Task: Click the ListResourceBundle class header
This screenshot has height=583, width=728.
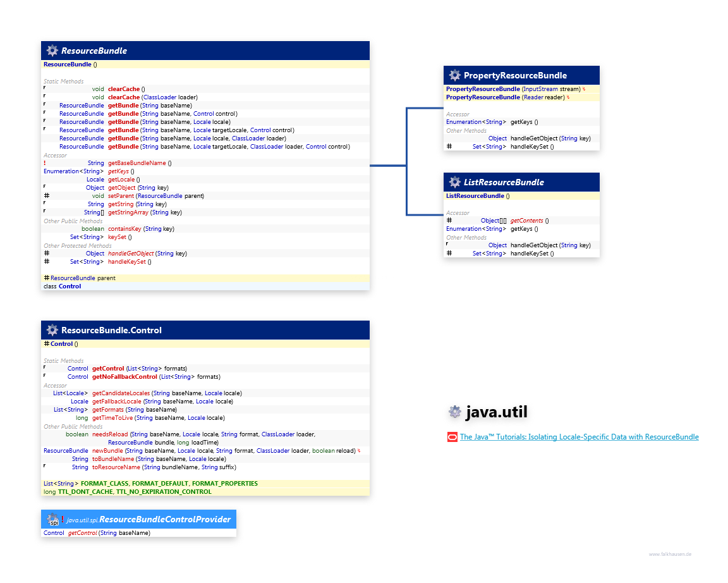Action: click(x=504, y=182)
